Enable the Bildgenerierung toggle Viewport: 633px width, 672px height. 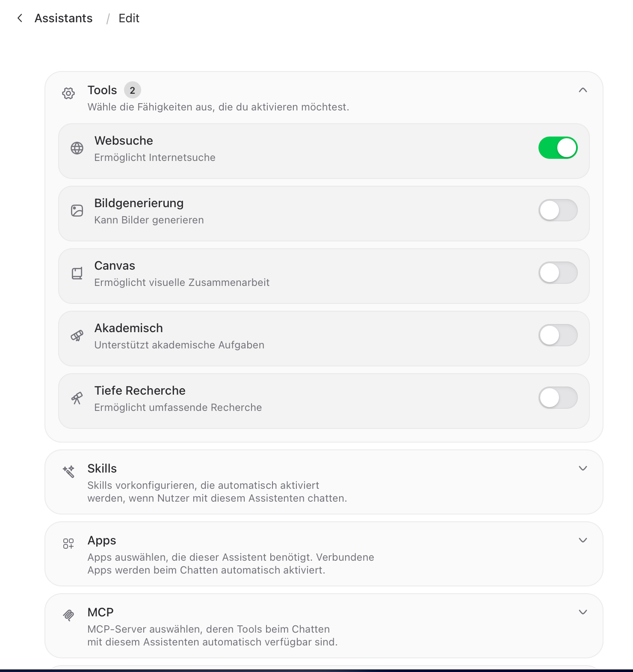point(558,210)
